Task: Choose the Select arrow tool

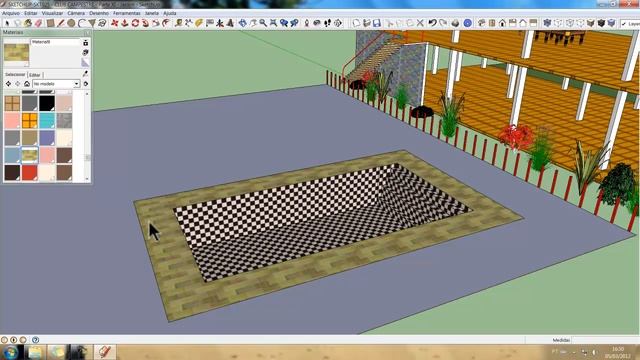Action: click(7, 23)
